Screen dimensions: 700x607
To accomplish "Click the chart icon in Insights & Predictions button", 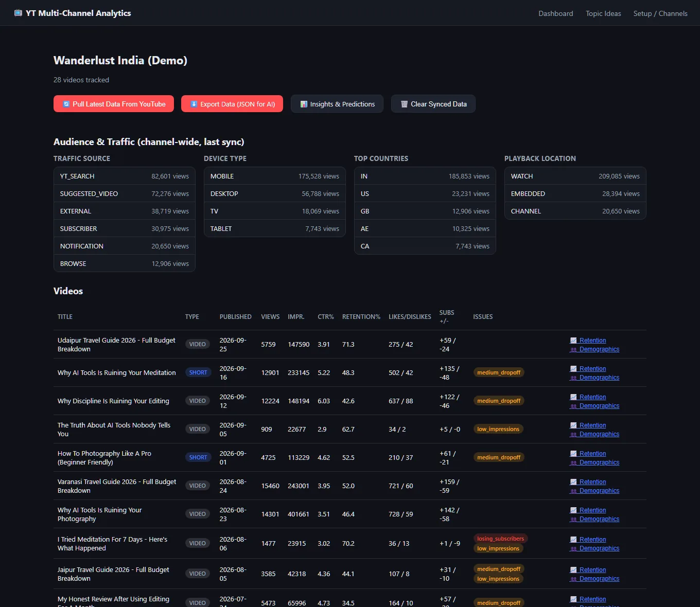I will tap(304, 104).
